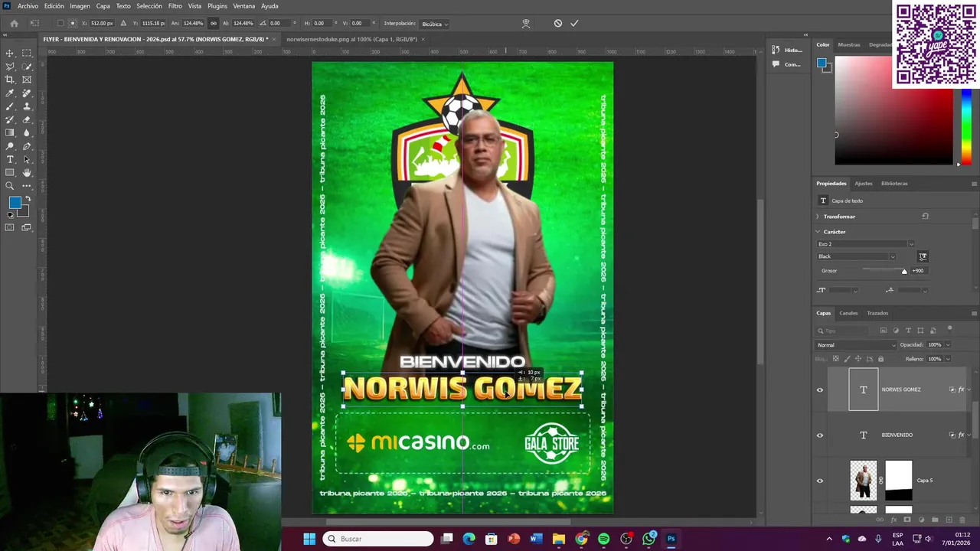Reset default foreground and background colors
Image resolution: width=980 pixels, height=551 pixels.
[11, 215]
